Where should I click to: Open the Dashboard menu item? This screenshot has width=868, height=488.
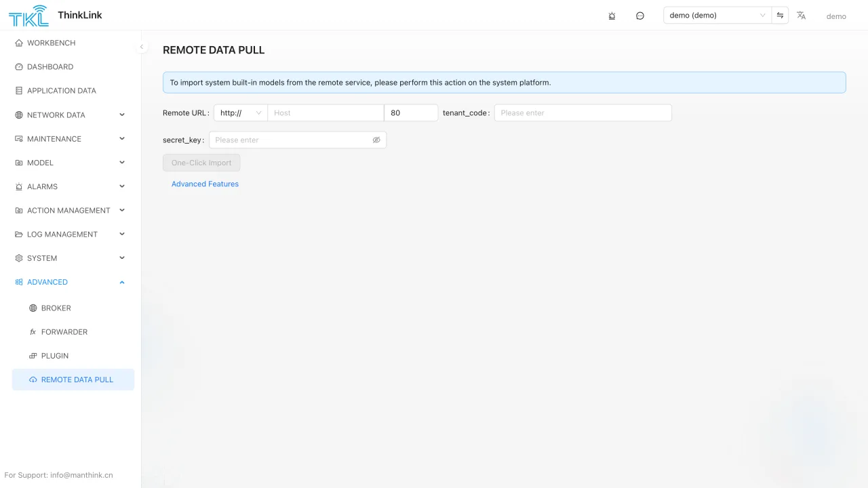click(x=73, y=67)
